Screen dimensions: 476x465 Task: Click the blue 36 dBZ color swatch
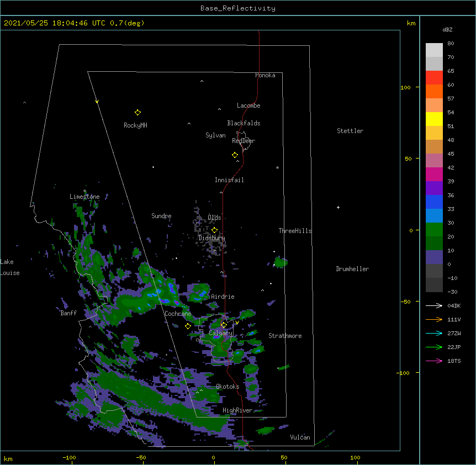tap(434, 202)
